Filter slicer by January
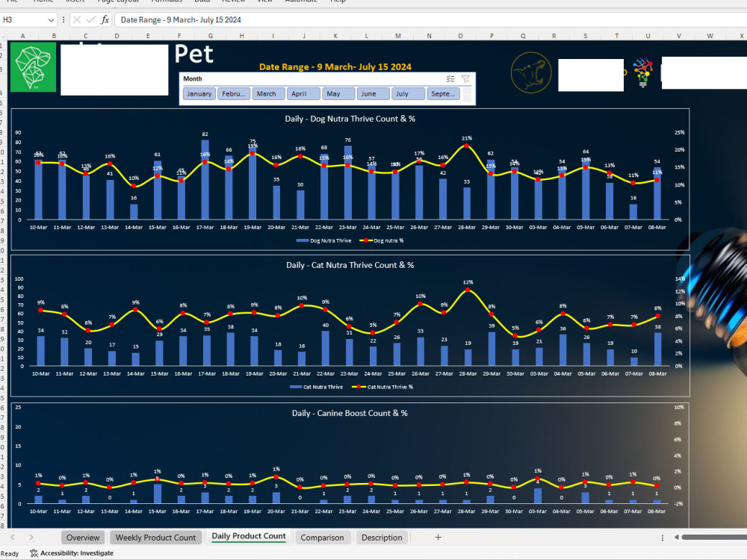 199,94
